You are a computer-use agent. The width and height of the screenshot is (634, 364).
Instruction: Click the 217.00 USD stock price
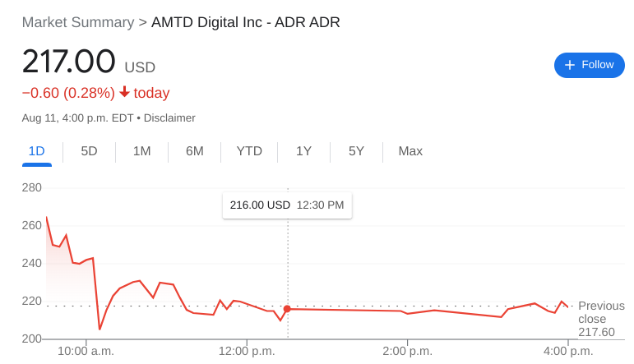[69, 62]
